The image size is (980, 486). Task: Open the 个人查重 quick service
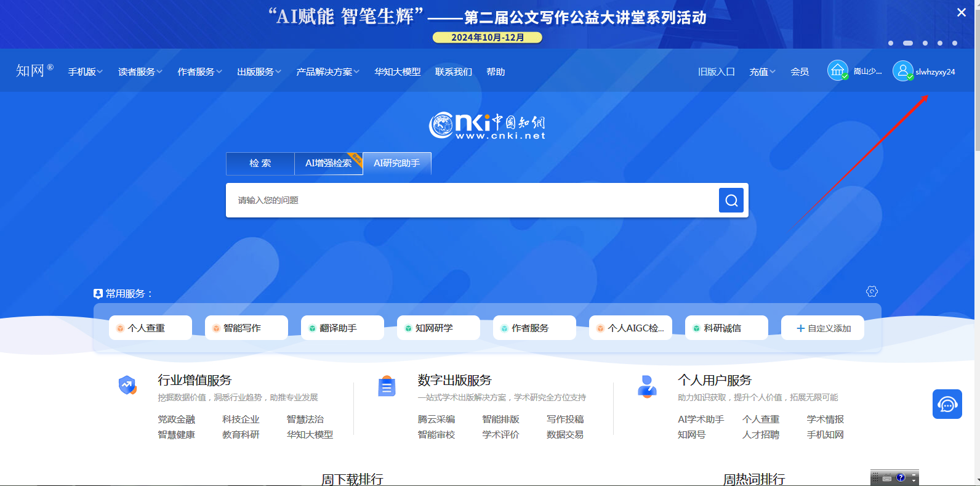click(150, 328)
